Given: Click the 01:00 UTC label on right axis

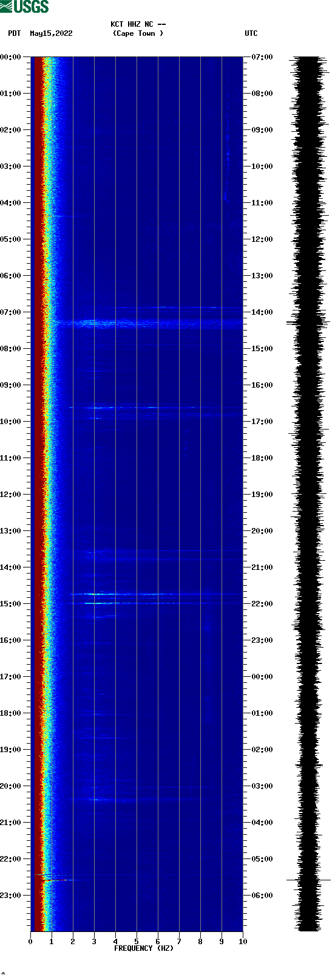Looking at the screenshot, I should pos(262,713).
